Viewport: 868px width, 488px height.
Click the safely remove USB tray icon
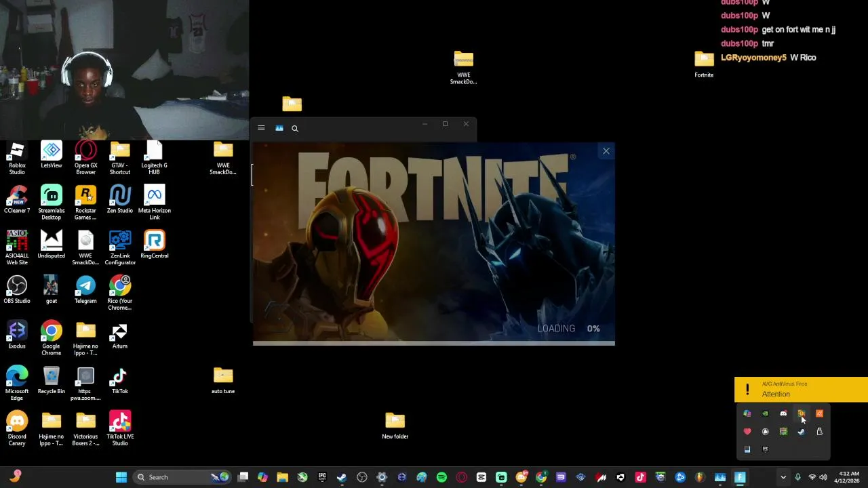[819, 432]
